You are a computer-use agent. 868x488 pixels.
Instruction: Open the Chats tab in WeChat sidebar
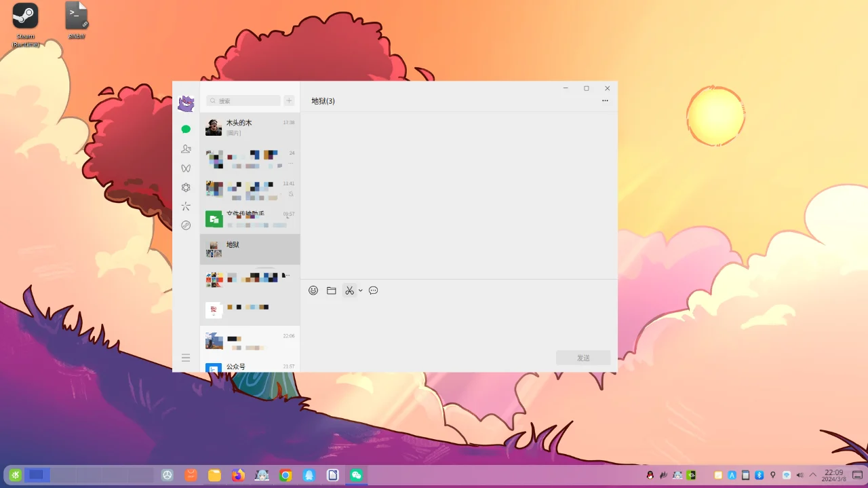186,129
